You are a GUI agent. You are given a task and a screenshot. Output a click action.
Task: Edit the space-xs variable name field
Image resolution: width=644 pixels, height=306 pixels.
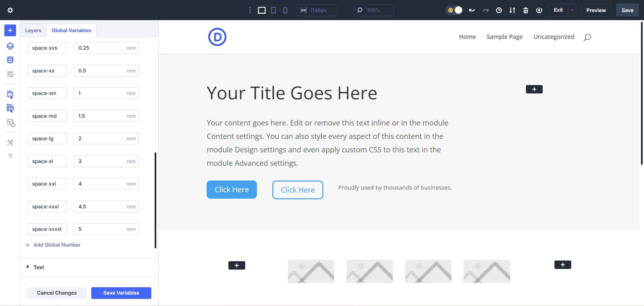[47, 71]
